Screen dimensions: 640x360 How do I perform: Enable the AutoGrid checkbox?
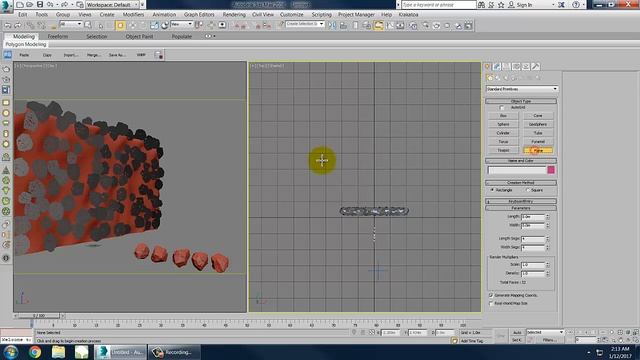[502, 108]
